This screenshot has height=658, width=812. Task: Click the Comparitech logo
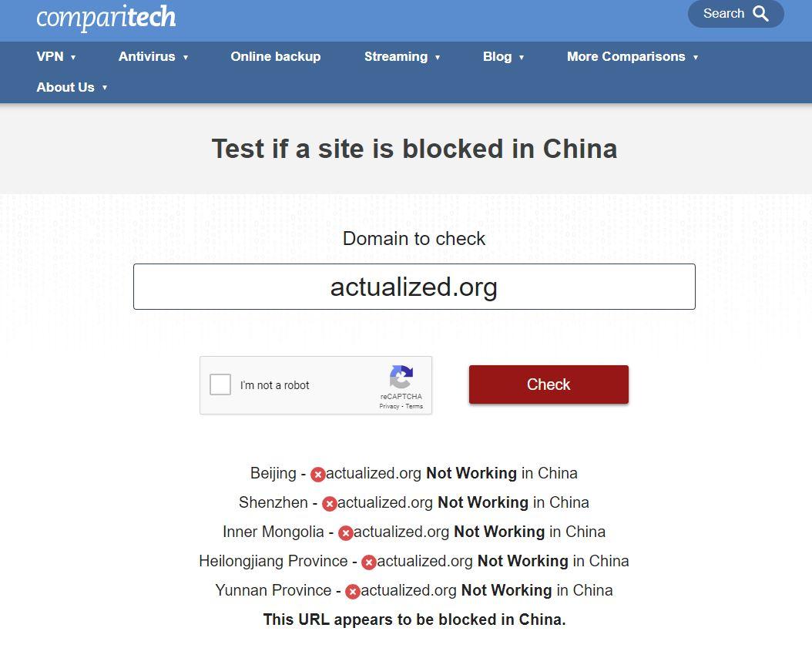click(106, 17)
